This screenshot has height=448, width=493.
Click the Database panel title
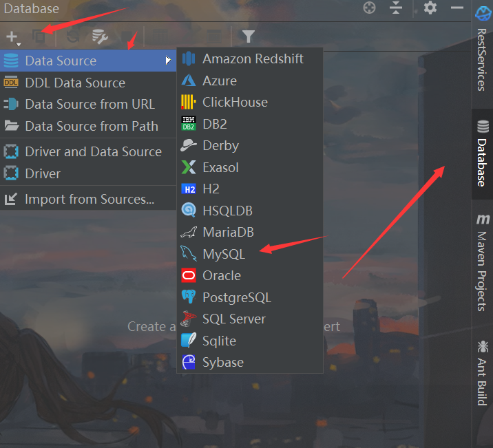pyautogui.click(x=32, y=8)
